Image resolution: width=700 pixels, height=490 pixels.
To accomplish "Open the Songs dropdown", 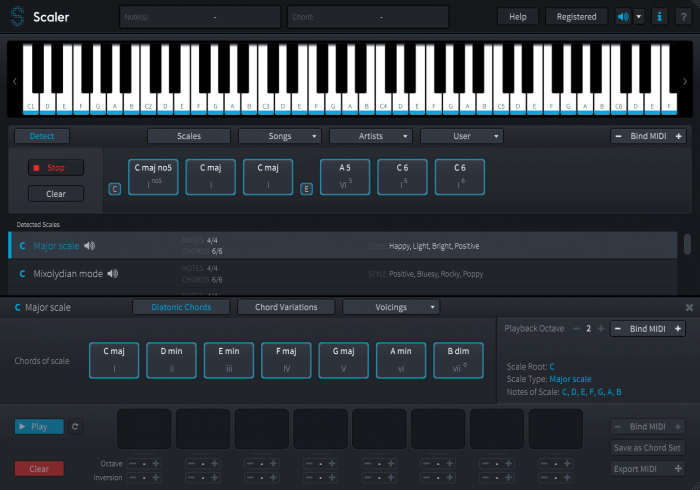I will 280,136.
